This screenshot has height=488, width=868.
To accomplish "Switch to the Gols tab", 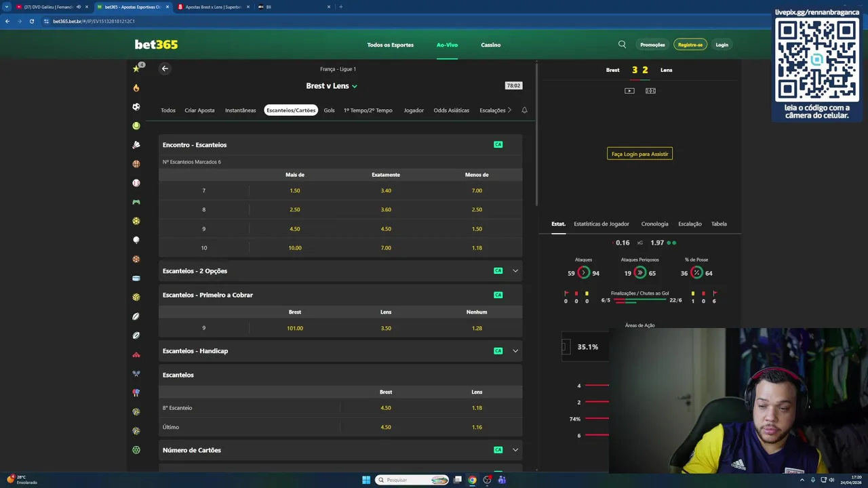I will 329,110.
